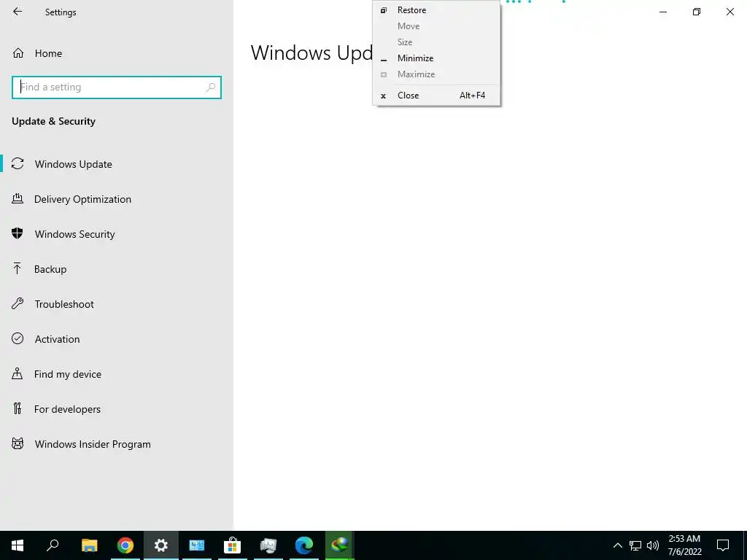The width and height of the screenshot is (747, 560).
Task: Click the greyed Size menu entry
Action: [436, 42]
